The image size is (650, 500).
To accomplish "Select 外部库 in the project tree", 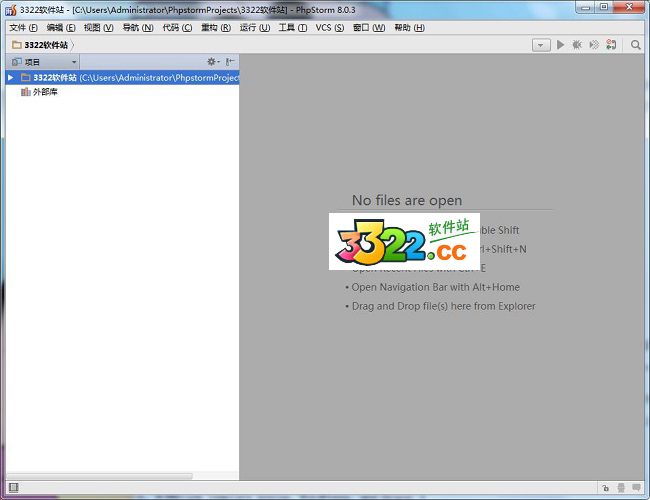I will (45, 92).
